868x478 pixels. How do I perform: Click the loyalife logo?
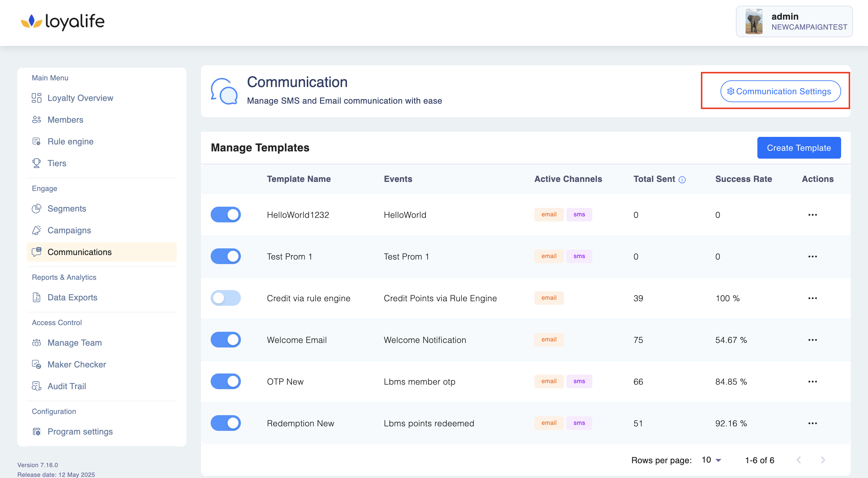pos(63,21)
